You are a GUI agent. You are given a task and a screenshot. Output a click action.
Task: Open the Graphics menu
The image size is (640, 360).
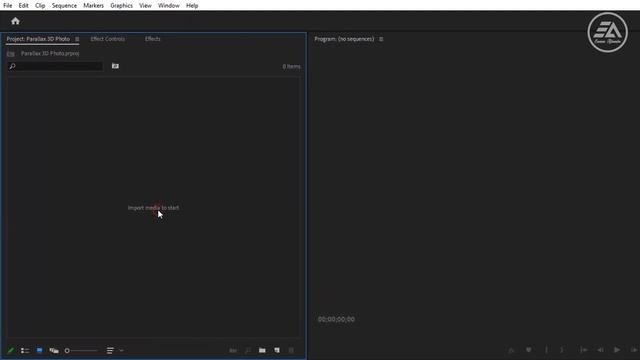point(121,6)
